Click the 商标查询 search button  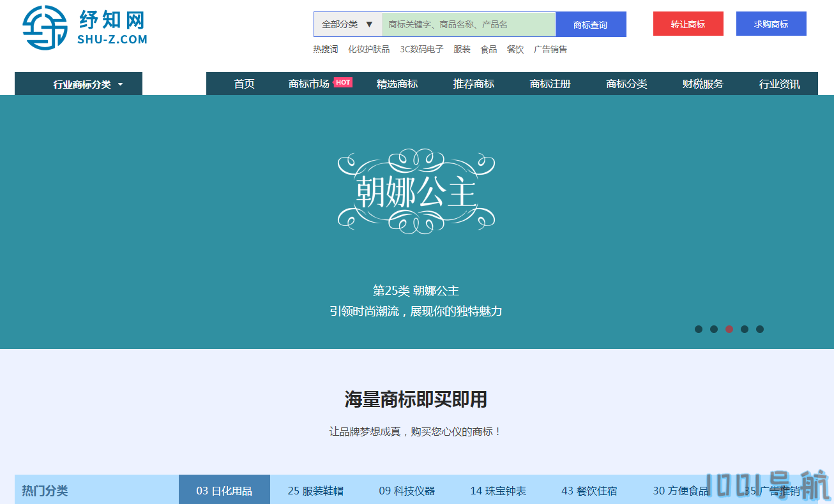point(591,24)
